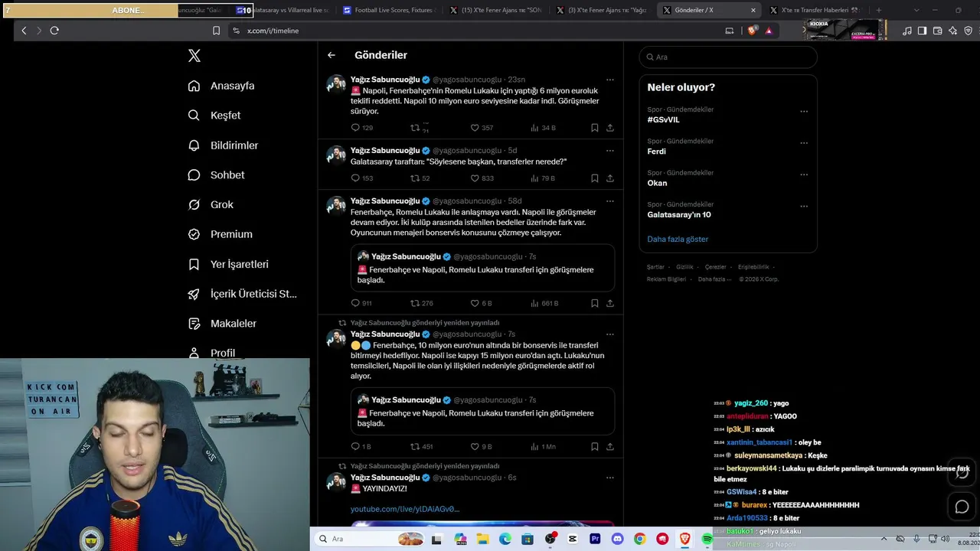Open Gizlilik link in the footer

[x=684, y=267]
